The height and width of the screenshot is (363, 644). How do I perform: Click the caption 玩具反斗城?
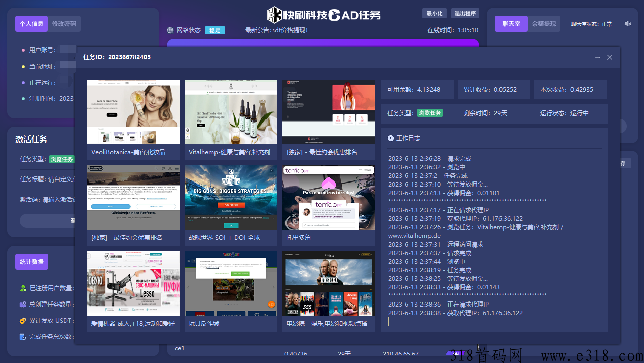click(x=204, y=324)
